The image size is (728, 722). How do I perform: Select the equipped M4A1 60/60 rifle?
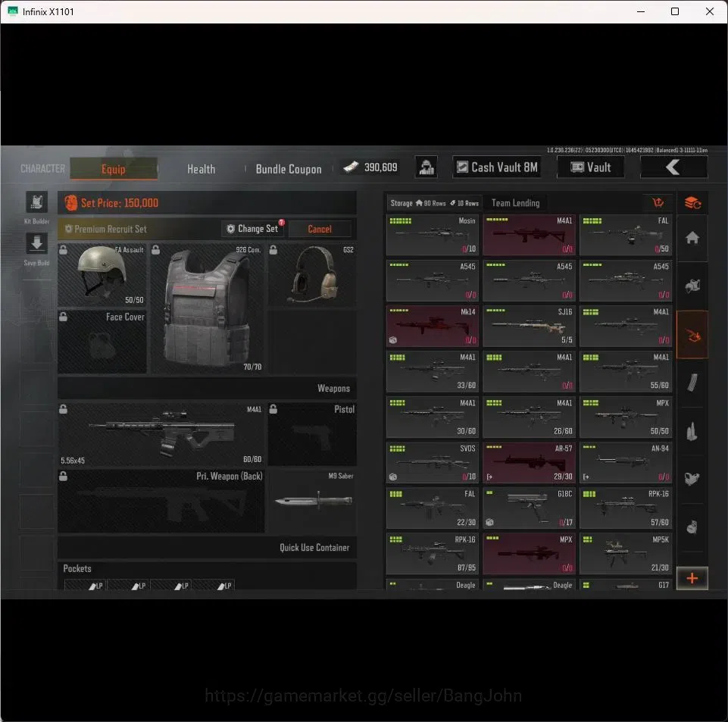161,434
